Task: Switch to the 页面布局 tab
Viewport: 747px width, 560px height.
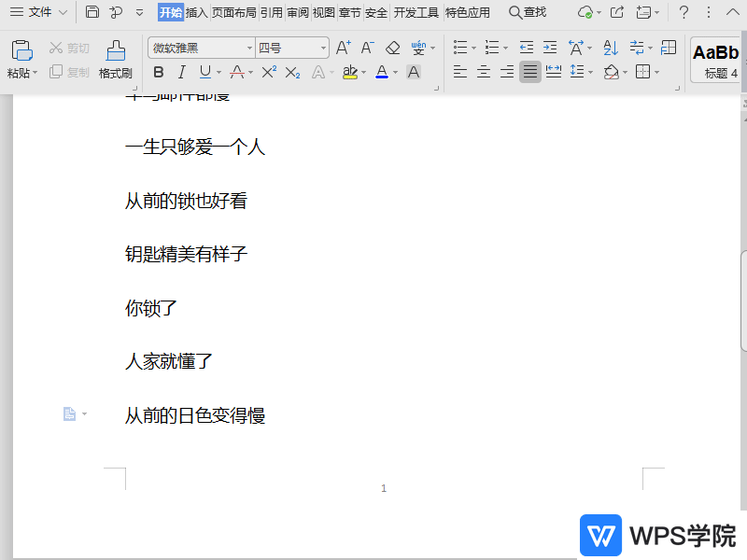Action: click(x=234, y=12)
